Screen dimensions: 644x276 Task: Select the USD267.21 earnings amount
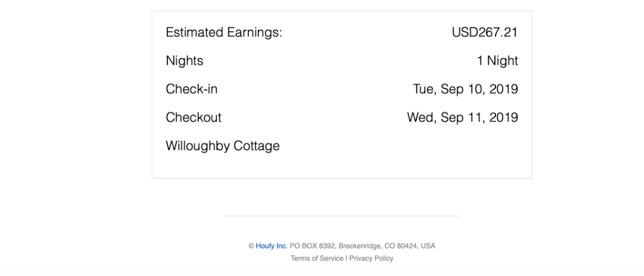coord(484,33)
